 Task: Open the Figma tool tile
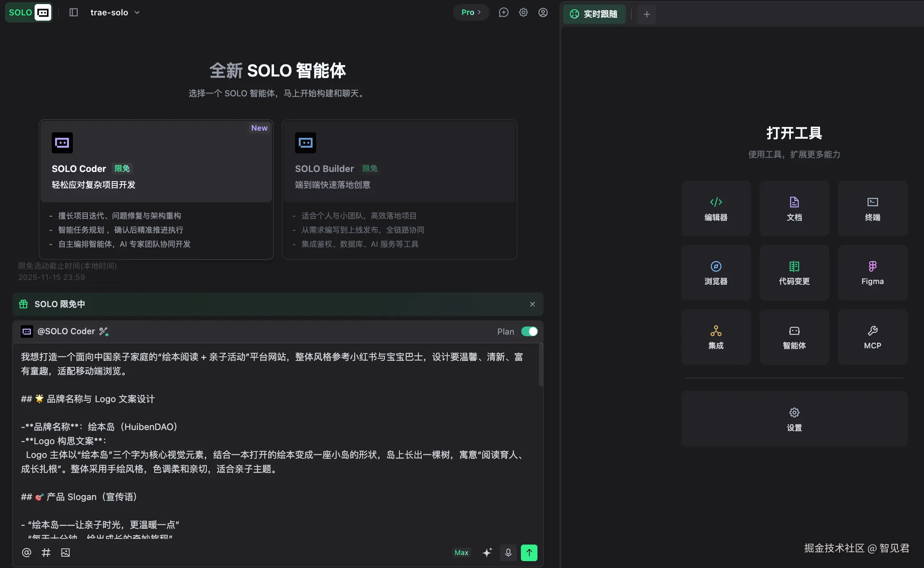pyautogui.click(x=872, y=273)
